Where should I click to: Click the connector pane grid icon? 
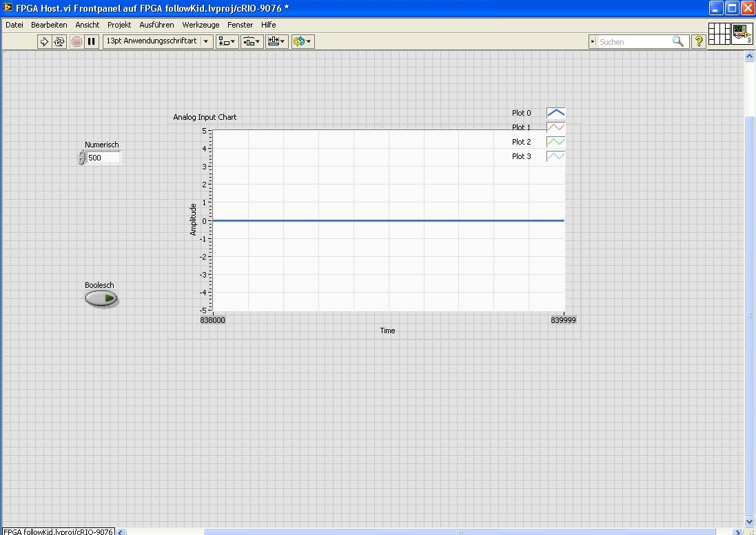(719, 34)
